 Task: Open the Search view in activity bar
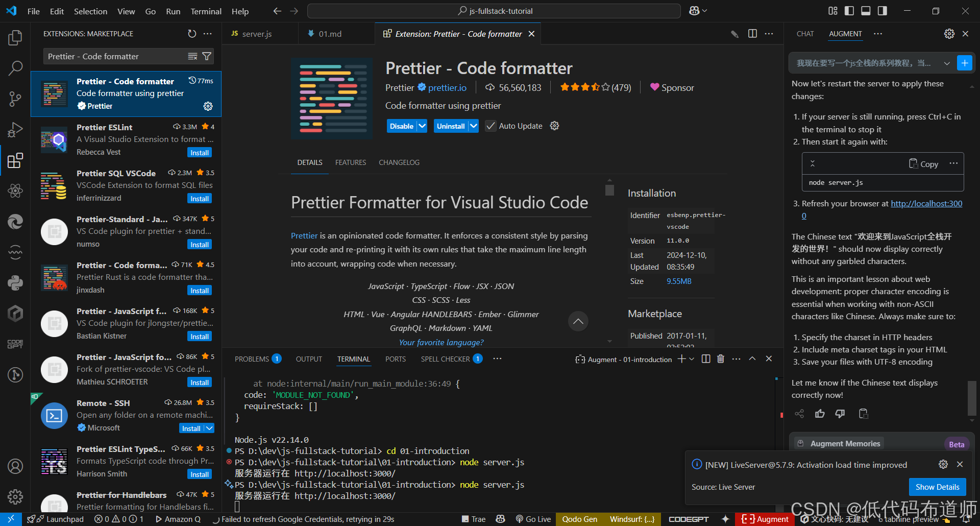tap(15, 68)
